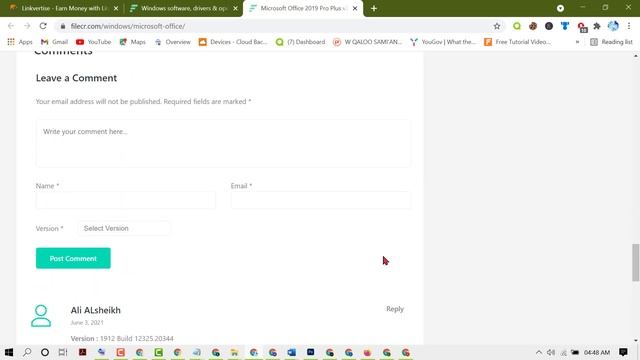The width and height of the screenshot is (640, 360).
Task: Close the Windows software tab
Action: [236, 8]
